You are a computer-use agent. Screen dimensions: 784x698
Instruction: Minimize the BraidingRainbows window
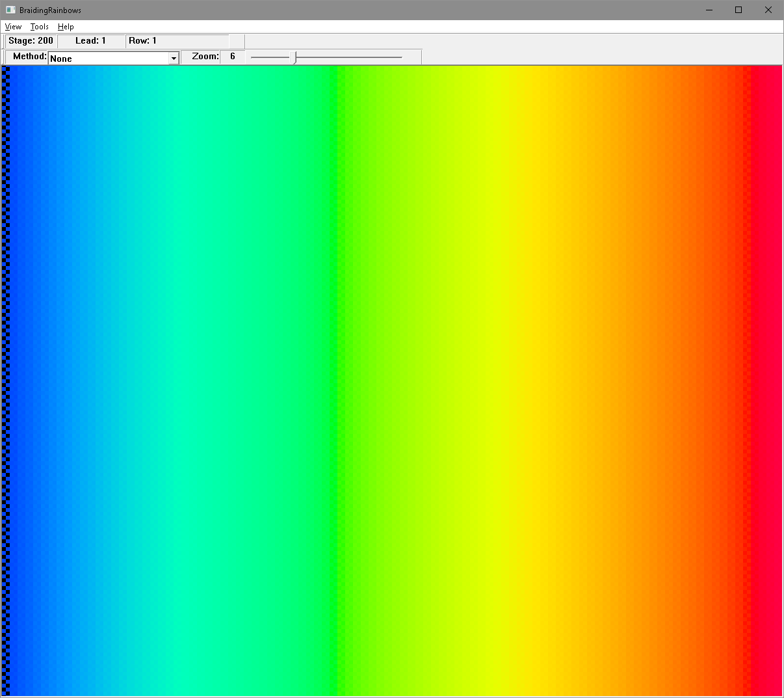tap(709, 10)
